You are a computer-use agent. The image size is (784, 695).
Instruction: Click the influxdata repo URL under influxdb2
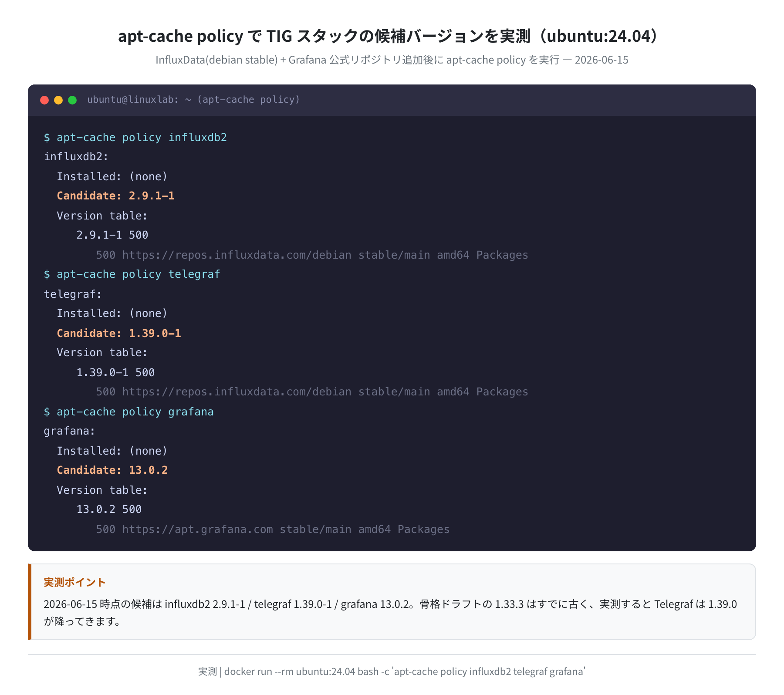point(312,255)
